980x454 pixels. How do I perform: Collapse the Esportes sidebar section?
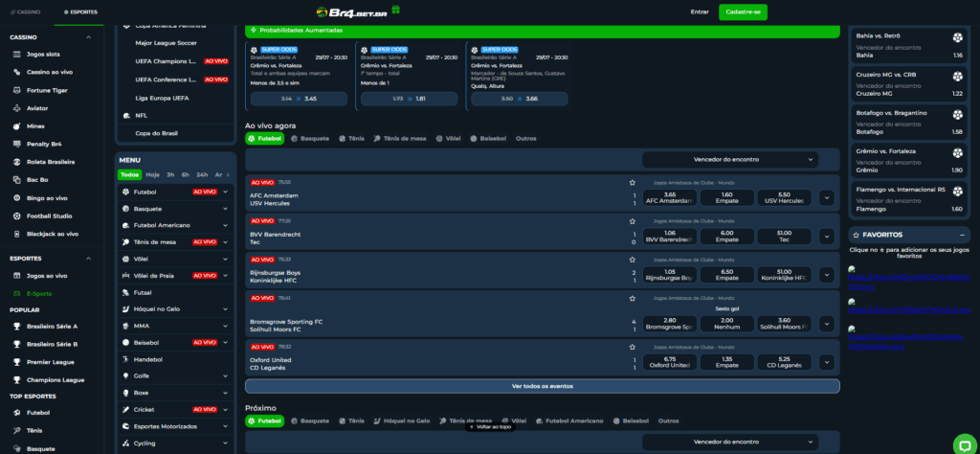click(x=88, y=259)
